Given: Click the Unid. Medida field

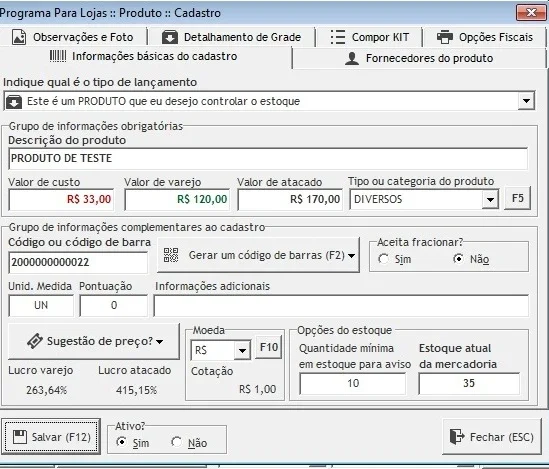Looking at the screenshot, I should [41, 305].
